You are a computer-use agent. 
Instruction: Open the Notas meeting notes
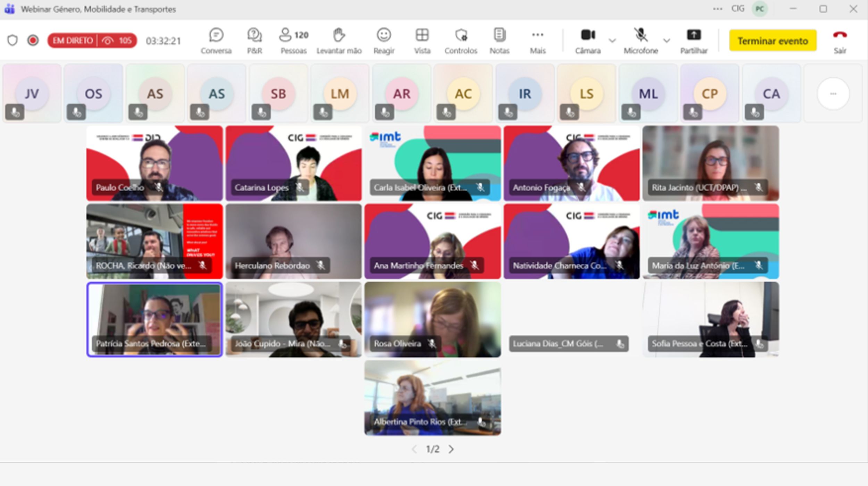[x=499, y=41]
